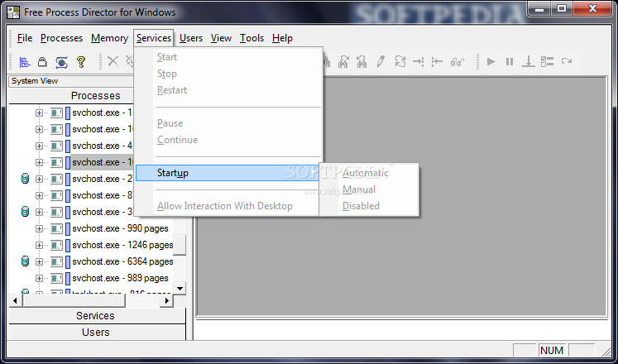This screenshot has height=364, width=618.
Task: Click the NUM status bar indicator
Action: point(552,350)
